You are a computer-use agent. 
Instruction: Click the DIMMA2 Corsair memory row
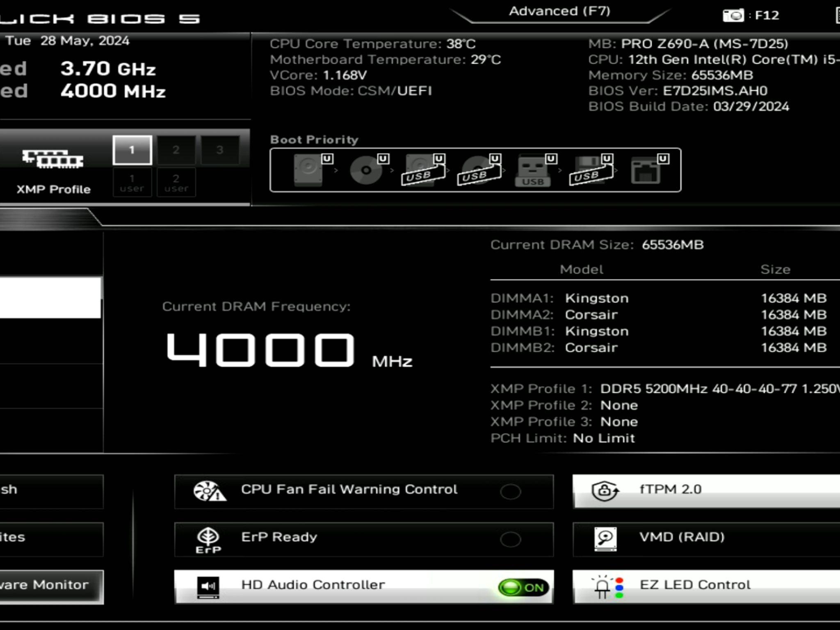click(x=659, y=315)
